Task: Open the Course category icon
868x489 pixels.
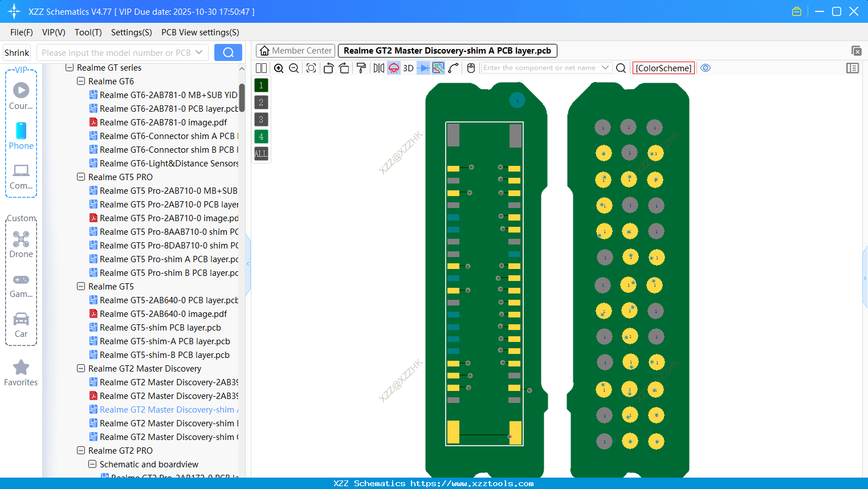Action: point(21,96)
